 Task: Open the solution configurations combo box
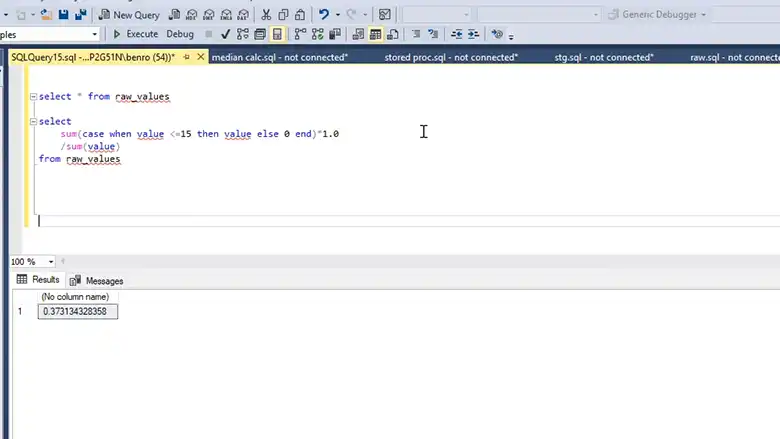pos(436,14)
